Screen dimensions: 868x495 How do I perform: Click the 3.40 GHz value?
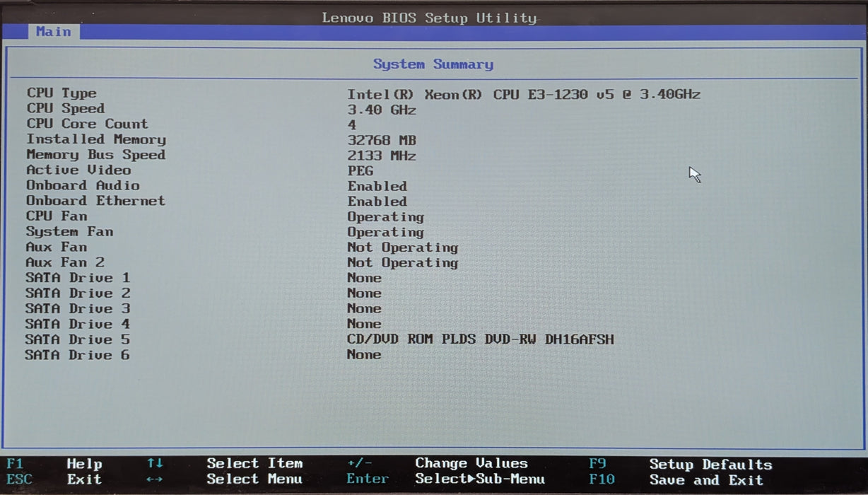click(x=382, y=110)
